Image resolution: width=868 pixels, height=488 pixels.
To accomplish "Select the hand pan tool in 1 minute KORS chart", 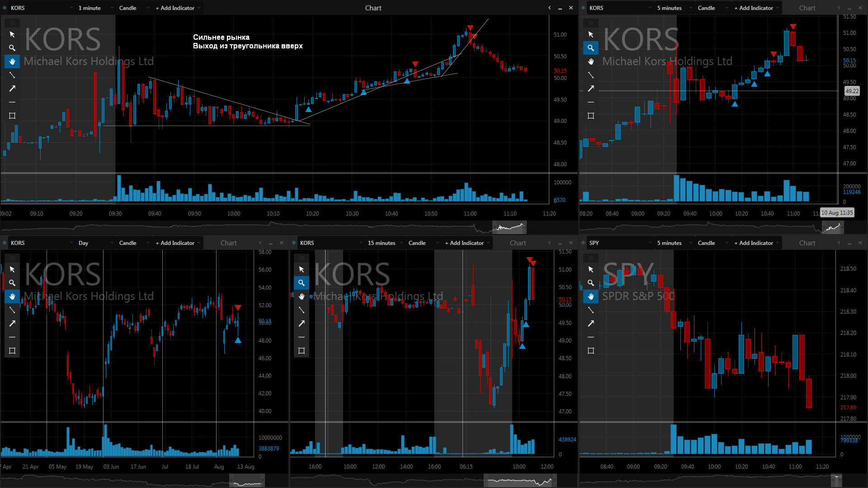I will pos(12,61).
